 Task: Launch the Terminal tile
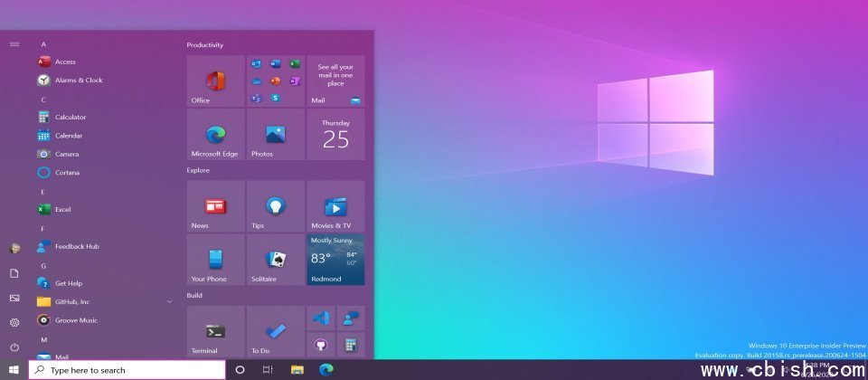point(216,331)
